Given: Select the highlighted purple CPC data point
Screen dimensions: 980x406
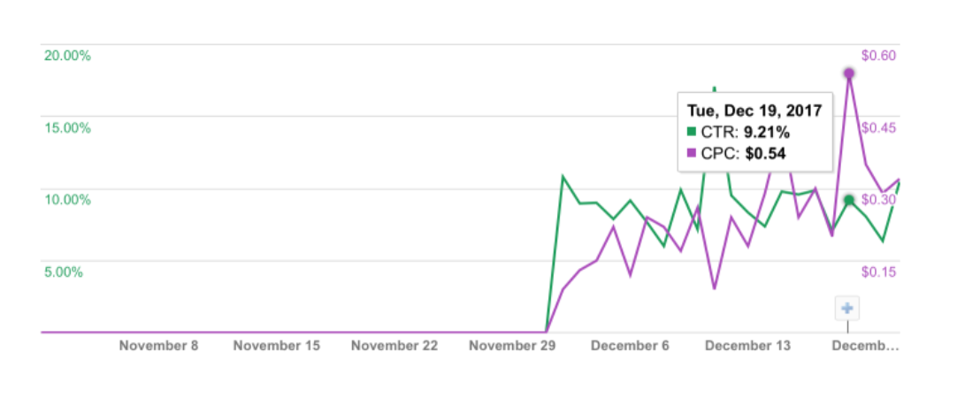Looking at the screenshot, I should coord(848,73).
